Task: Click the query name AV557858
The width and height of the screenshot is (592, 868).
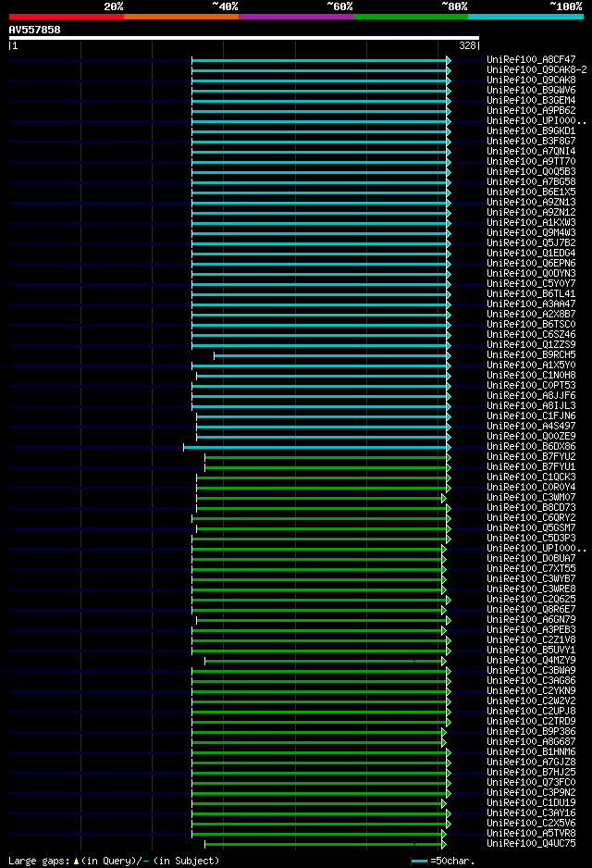Action: click(35, 30)
